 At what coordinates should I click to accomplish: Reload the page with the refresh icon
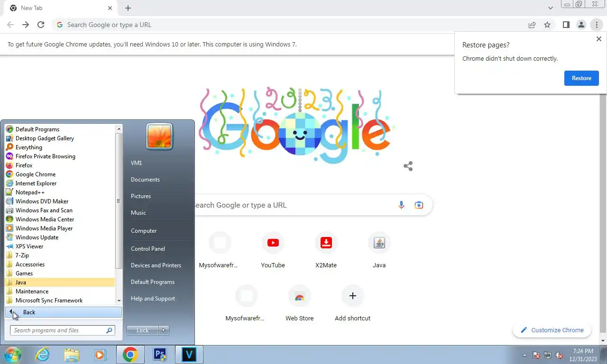coord(41,25)
